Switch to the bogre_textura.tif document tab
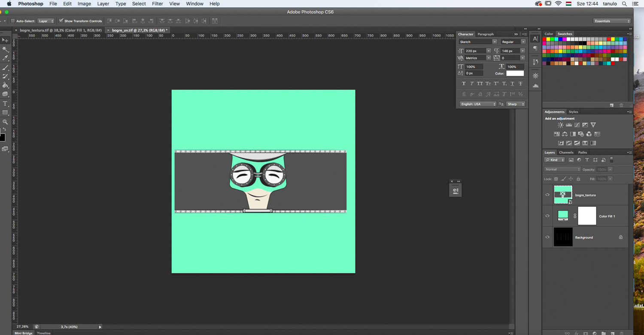 pyautogui.click(x=61, y=30)
